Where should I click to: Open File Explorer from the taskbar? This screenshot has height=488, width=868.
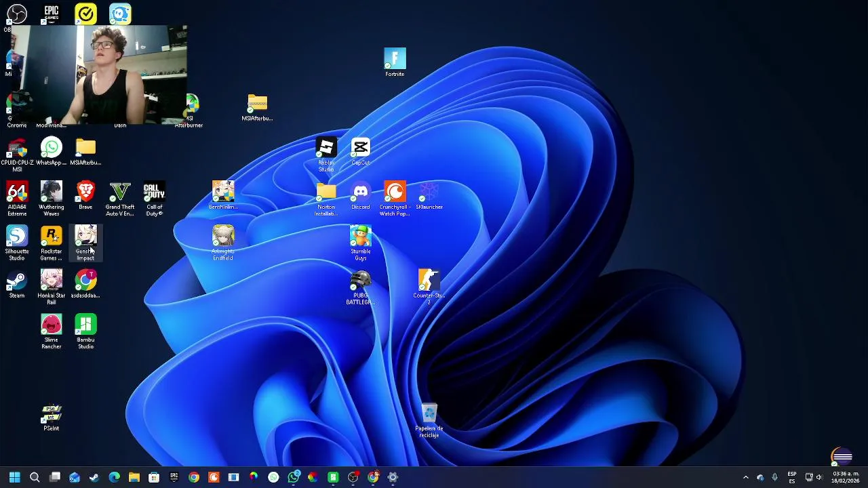[x=134, y=477]
